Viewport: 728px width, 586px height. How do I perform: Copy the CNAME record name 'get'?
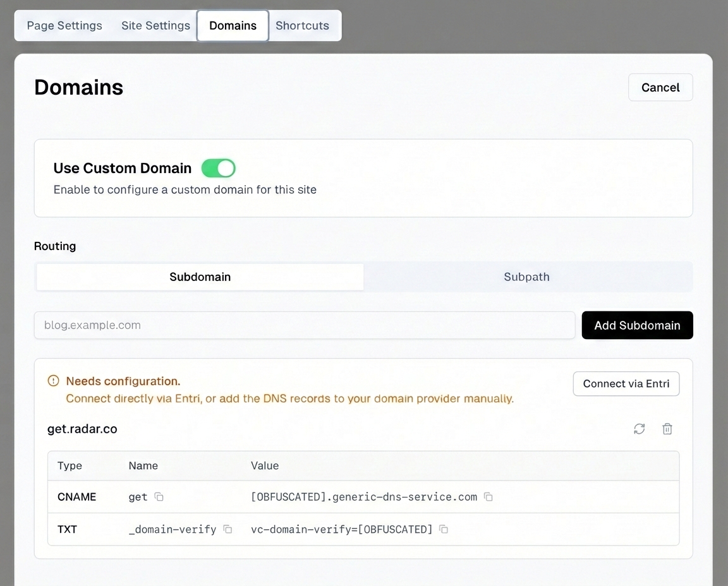point(159,497)
